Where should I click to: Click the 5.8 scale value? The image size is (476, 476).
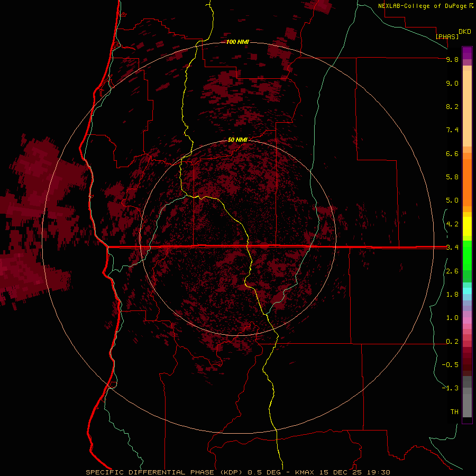pyautogui.click(x=452, y=177)
